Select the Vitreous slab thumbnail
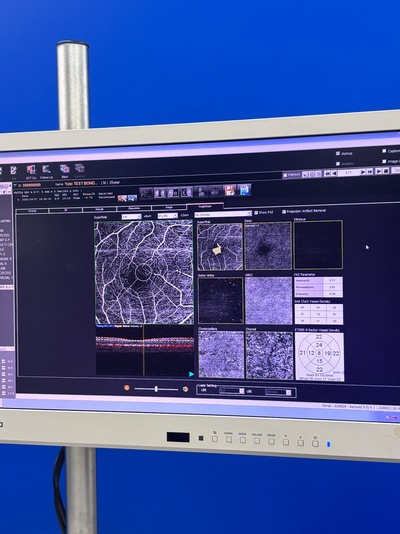 pos(318,245)
